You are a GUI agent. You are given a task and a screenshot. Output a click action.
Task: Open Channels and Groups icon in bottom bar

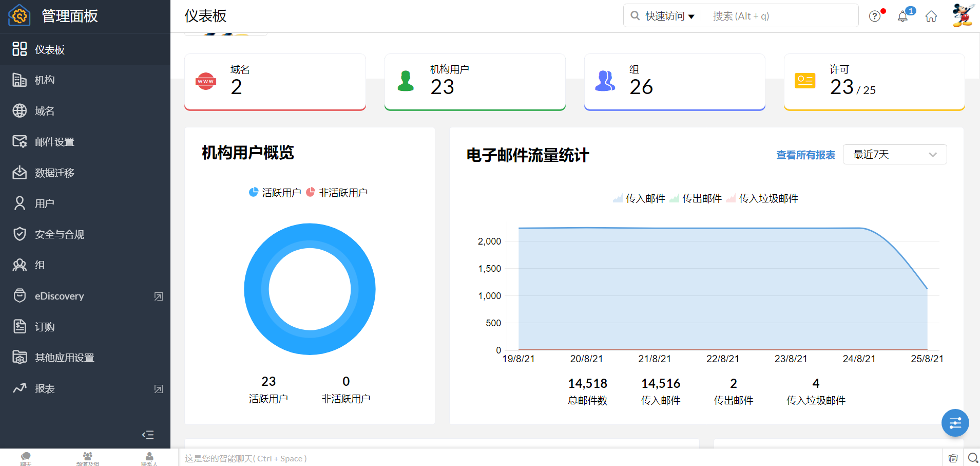pyautogui.click(x=88, y=457)
